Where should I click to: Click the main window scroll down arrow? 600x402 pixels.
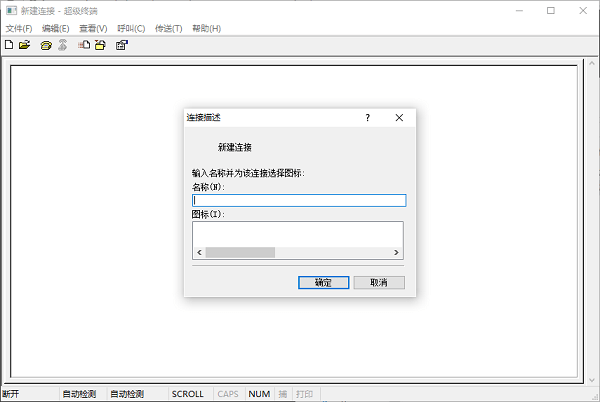coord(592,380)
